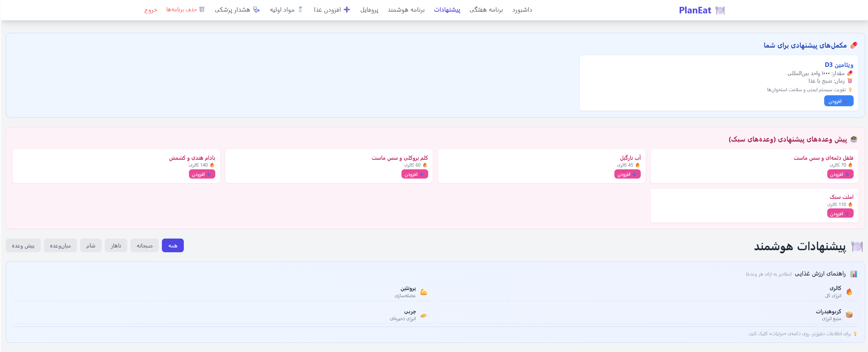Click the trash icon beside حذف برنامه‌ها
868x352 pixels.
[202, 10]
